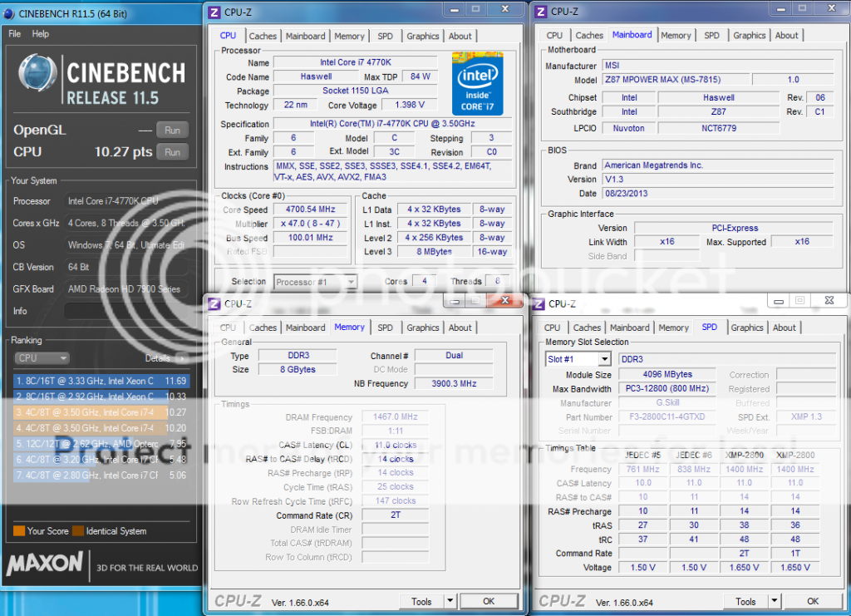851x616 pixels.
Task: Click the MAXON logo
Action: tap(45, 564)
